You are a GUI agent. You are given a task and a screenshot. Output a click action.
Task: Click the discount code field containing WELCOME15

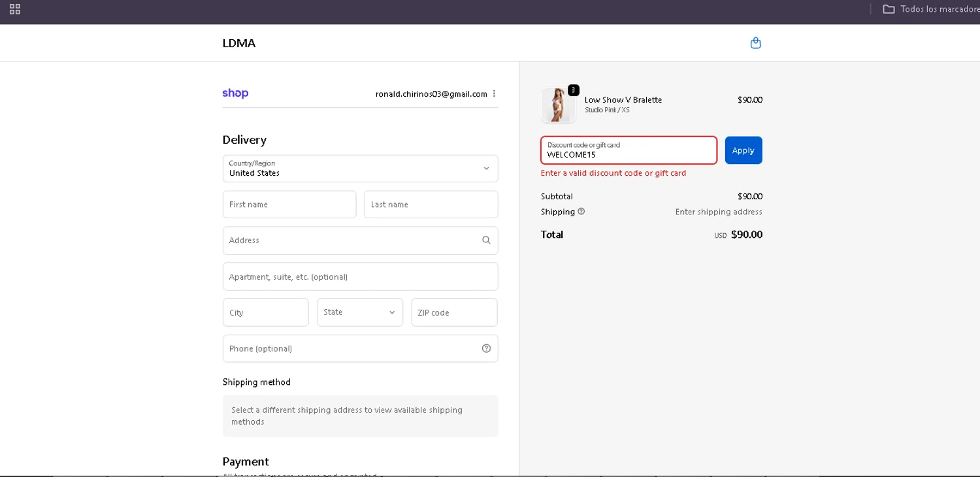click(x=629, y=150)
